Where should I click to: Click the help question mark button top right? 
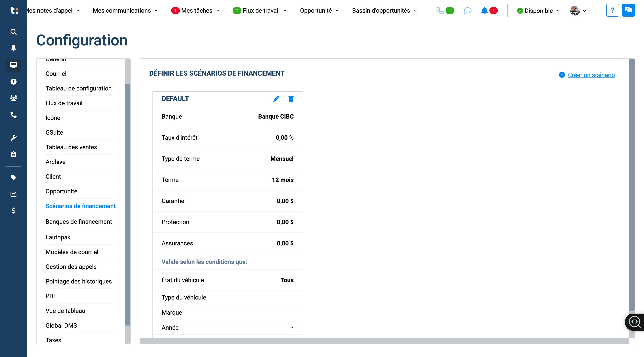tap(613, 10)
